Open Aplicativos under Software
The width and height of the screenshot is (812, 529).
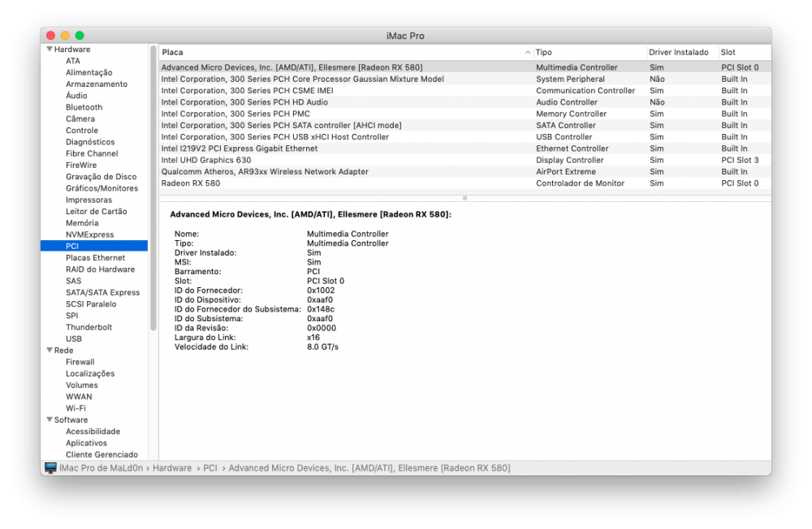click(x=86, y=443)
